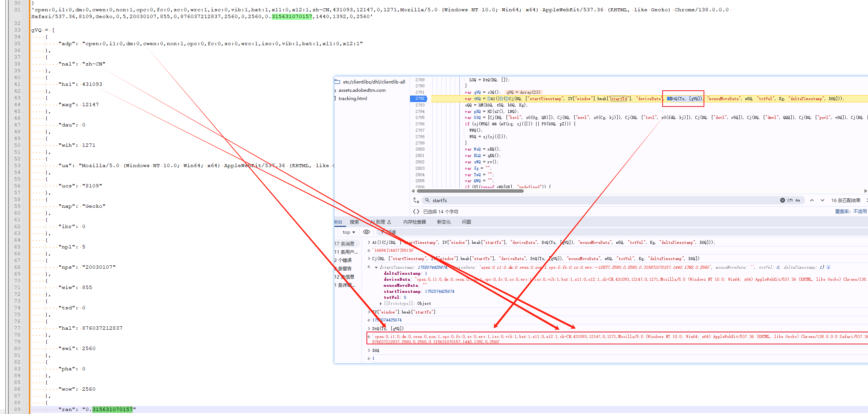The height and width of the screenshot is (414, 868).
Task: Open tracking.html in the file tree
Action: (x=353, y=99)
